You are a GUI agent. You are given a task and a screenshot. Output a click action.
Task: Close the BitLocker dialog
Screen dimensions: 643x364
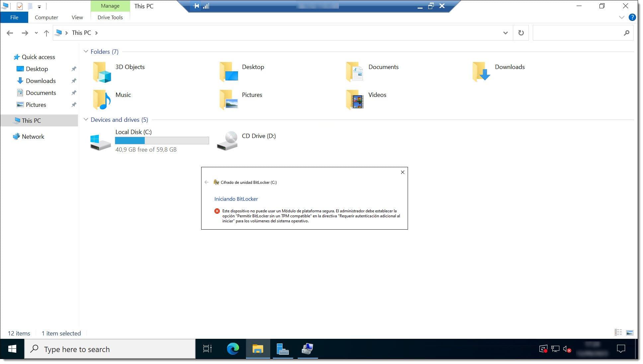402,172
